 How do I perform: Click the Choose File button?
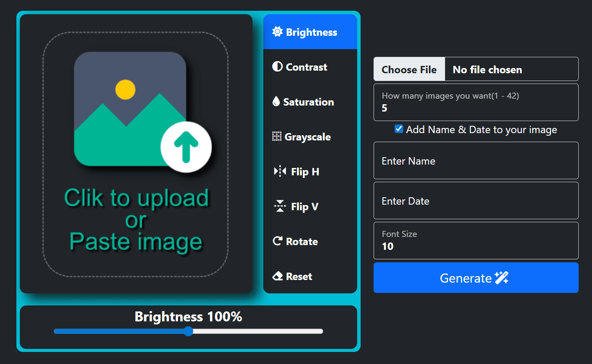409,69
